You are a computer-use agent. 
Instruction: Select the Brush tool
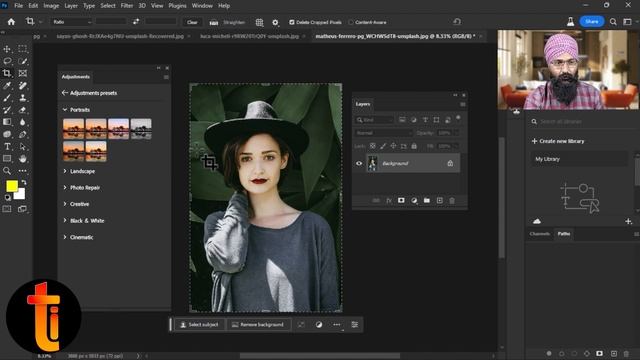7,98
